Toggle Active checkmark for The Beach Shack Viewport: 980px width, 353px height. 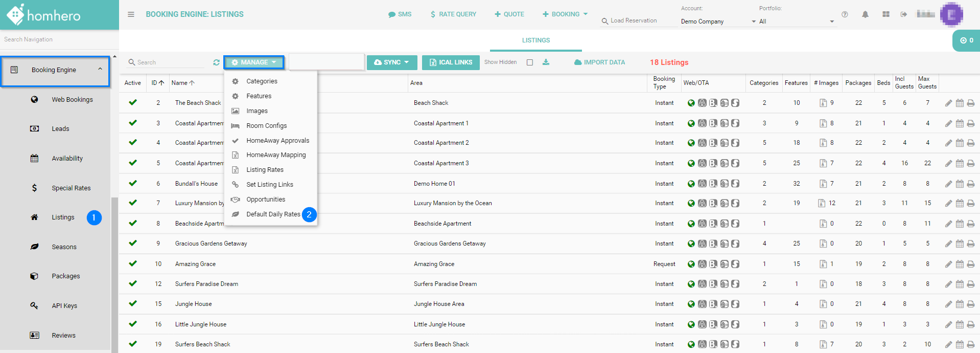click(x=133, y=102)
